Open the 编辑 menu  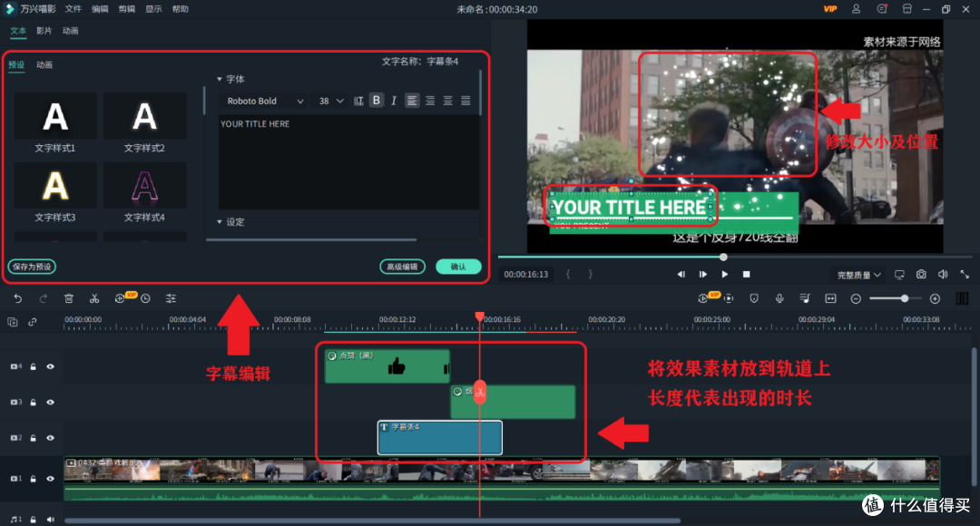(x=100, y=9)
